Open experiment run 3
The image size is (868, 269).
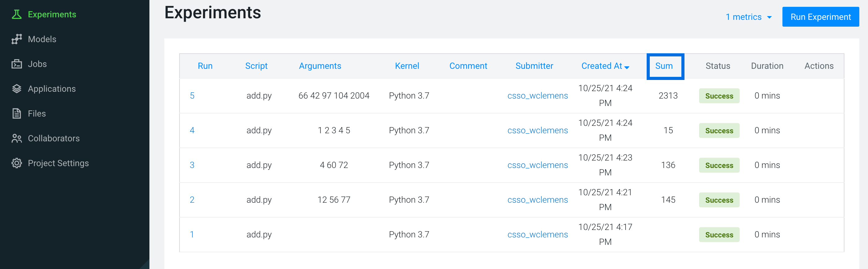[192, 165]
